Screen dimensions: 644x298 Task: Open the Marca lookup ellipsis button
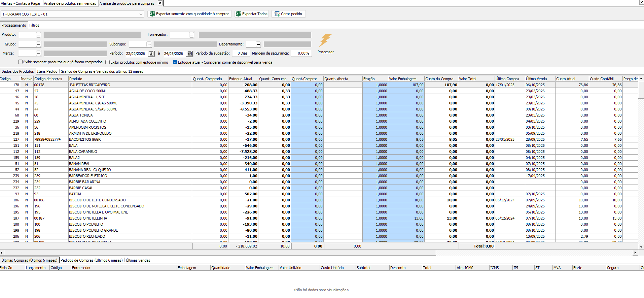(x=39, y=54)
